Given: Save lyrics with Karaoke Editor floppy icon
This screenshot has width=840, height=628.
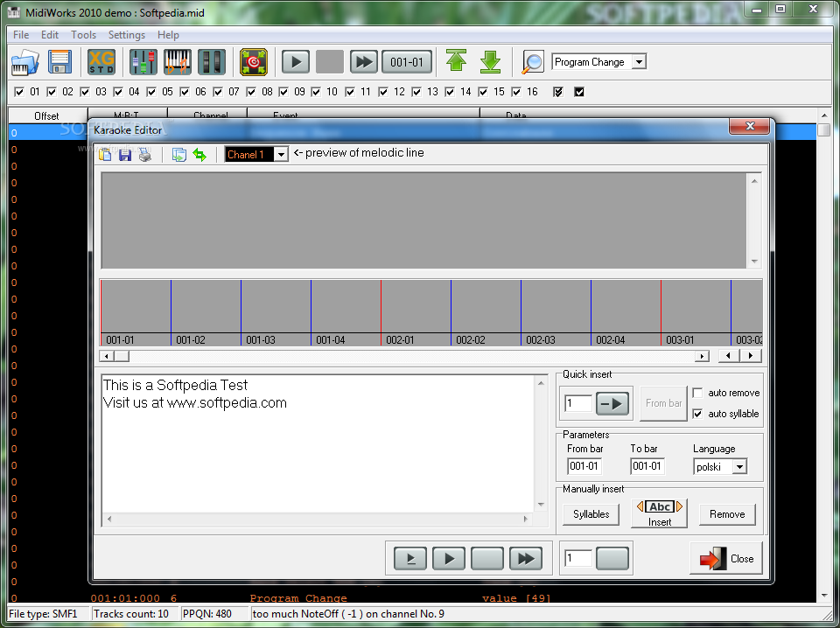Looking at the screenshot, I should (x=125, y=155).
